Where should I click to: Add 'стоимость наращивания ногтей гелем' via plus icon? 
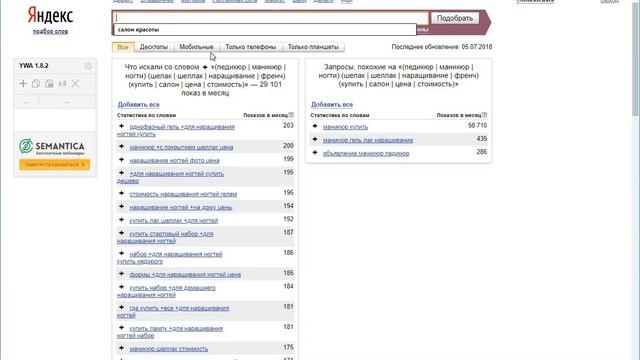(x=121, y=193)
